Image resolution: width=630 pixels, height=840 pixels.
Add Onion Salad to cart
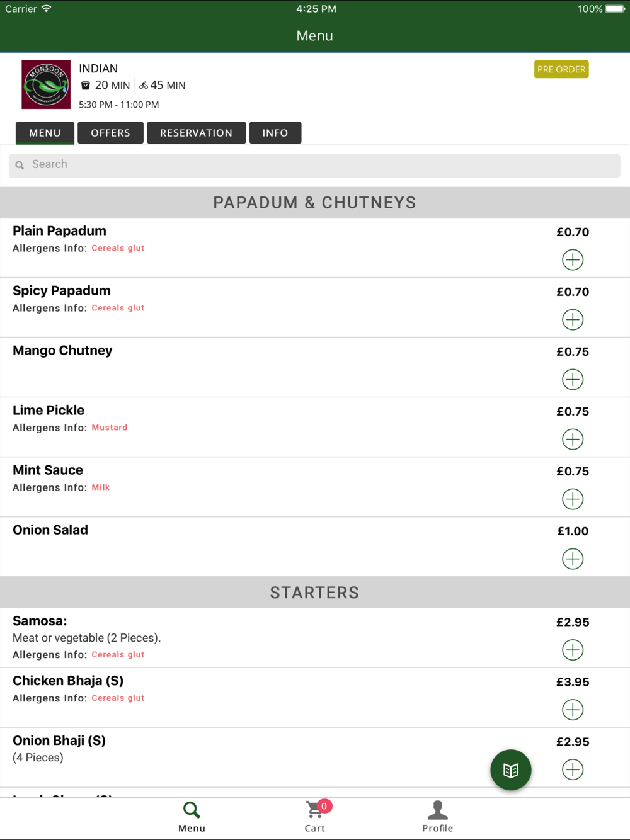coord(573,559)
